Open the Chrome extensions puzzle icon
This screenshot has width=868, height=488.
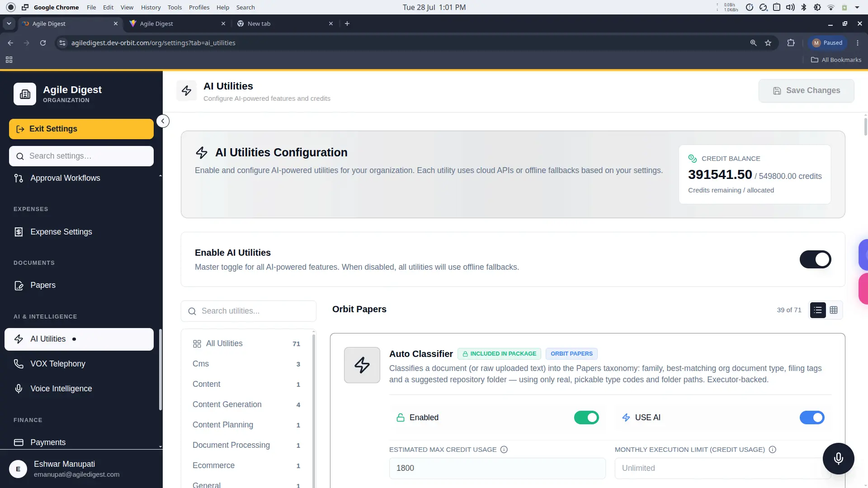[x=791, y=43]
